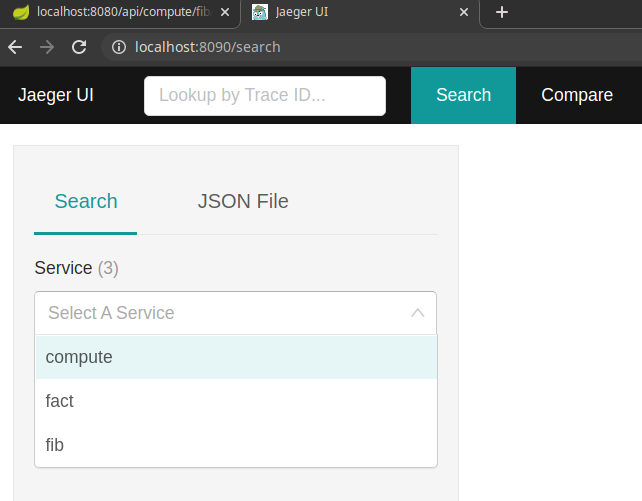Select the Search tab in the panel

86,201
